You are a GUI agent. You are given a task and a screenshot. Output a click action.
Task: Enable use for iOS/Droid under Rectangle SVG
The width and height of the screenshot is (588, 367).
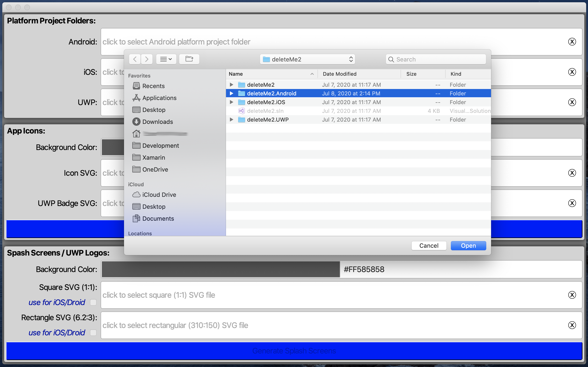[93, 333]
